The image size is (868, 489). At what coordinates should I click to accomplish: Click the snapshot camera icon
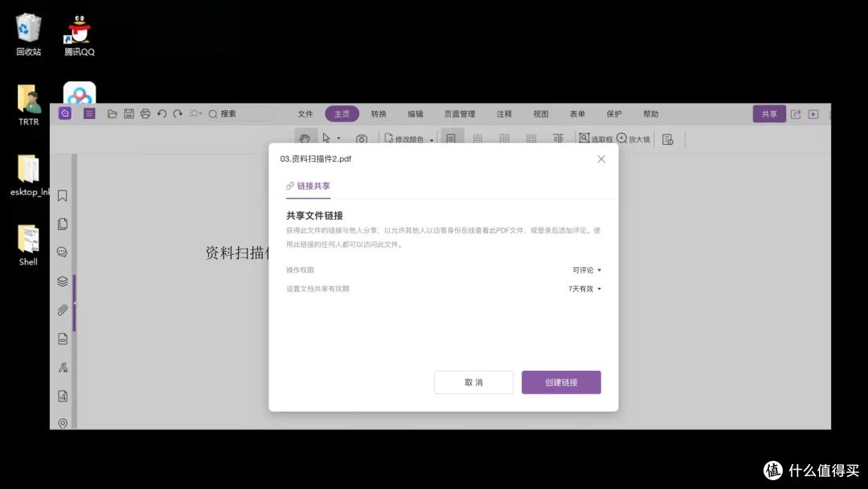click(362, 138)
